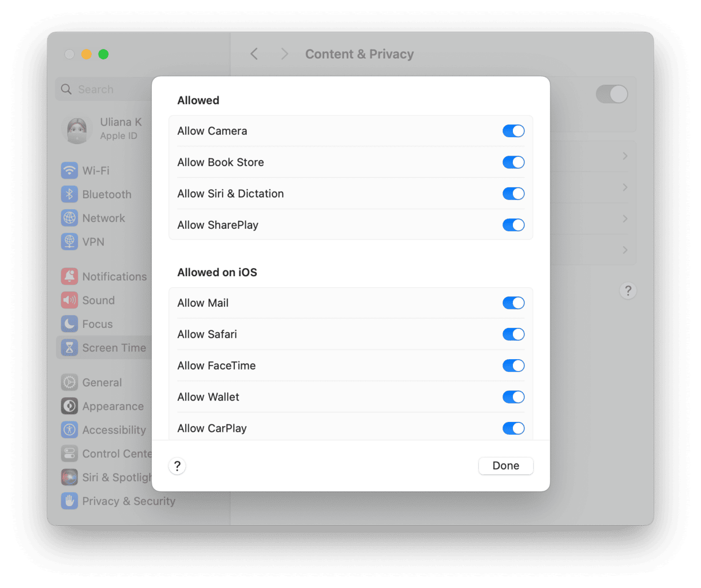
Task: Click the Done button
Action: [505, 466]
